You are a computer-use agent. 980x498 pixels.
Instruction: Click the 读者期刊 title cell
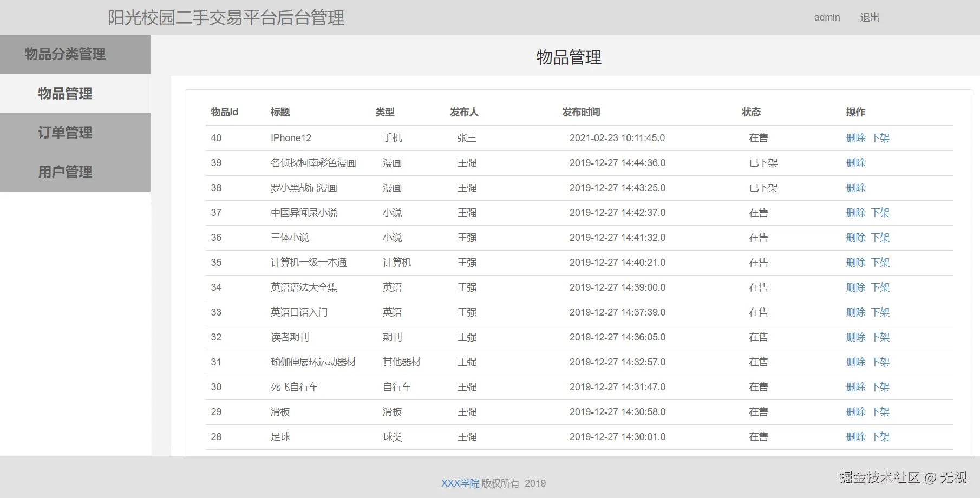pos(290,337)
